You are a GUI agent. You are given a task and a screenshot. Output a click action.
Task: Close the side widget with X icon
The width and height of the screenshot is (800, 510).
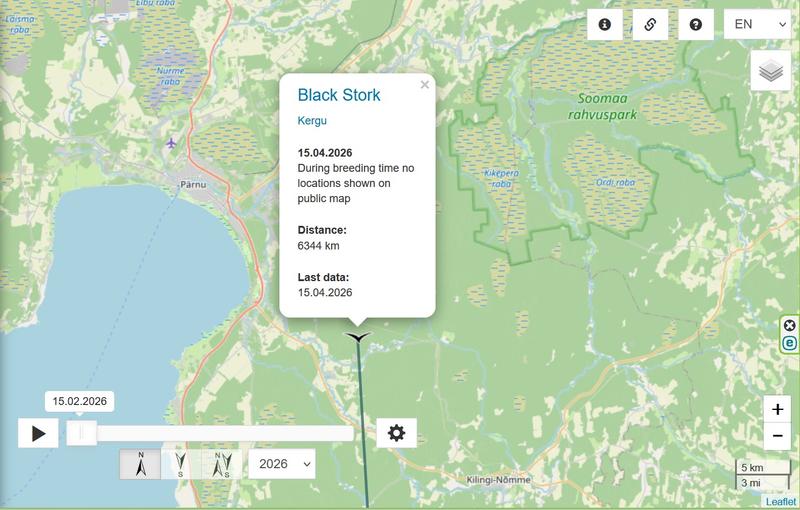[789, 325]
